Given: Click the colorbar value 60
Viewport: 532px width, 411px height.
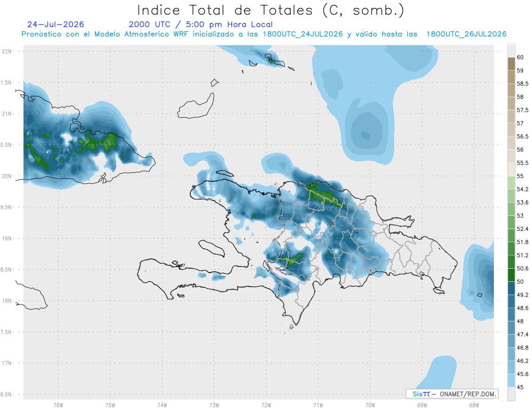Looking at the screenshot, I should 520,58.
